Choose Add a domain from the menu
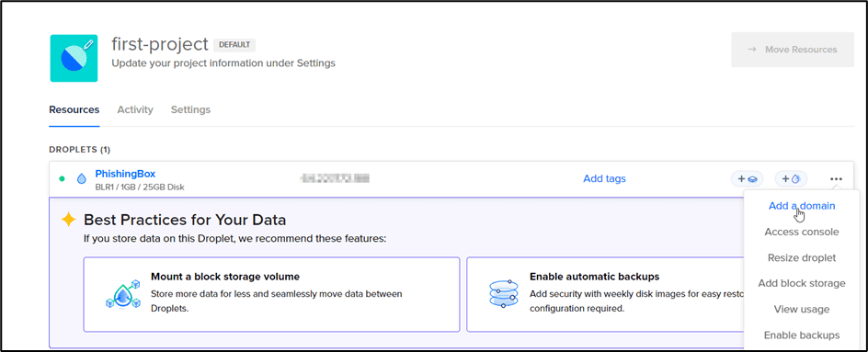868x352 pixels. click(802, 206)
